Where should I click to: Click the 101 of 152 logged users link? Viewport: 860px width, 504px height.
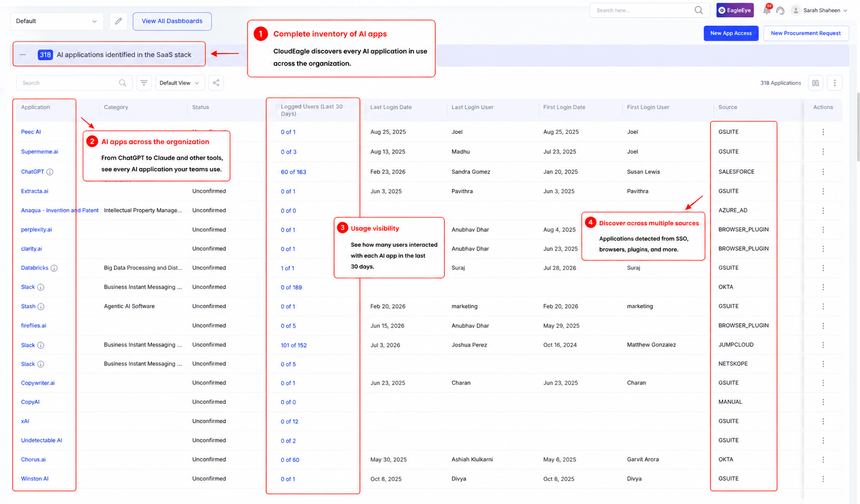tap(293, 345)
